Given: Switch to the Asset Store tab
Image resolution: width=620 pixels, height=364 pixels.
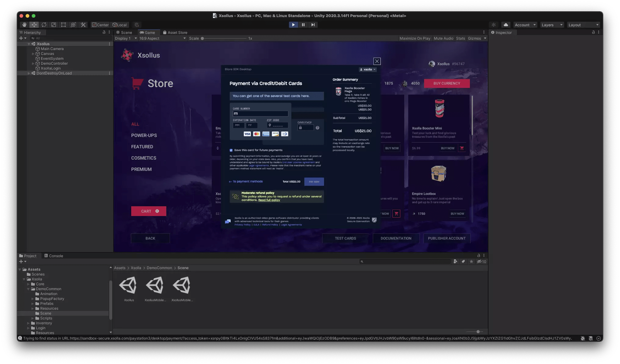Looking at the screenshot, I should pyautogui.click(x=175, y=32).
